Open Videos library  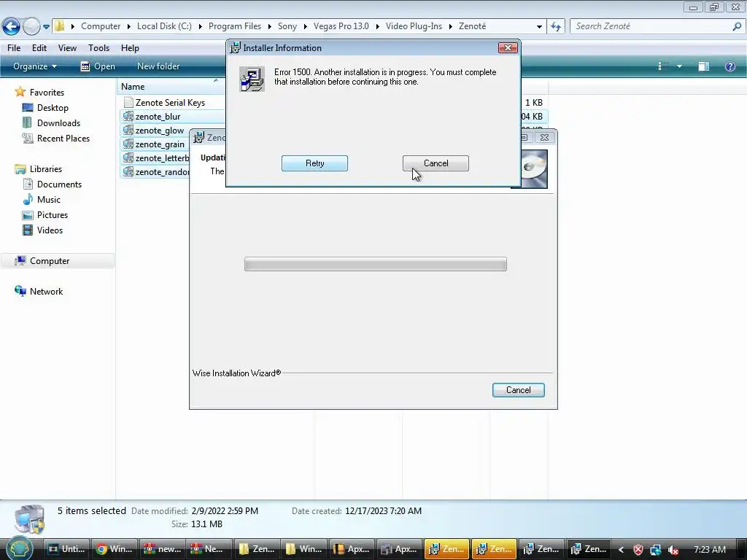coord(50,230)
